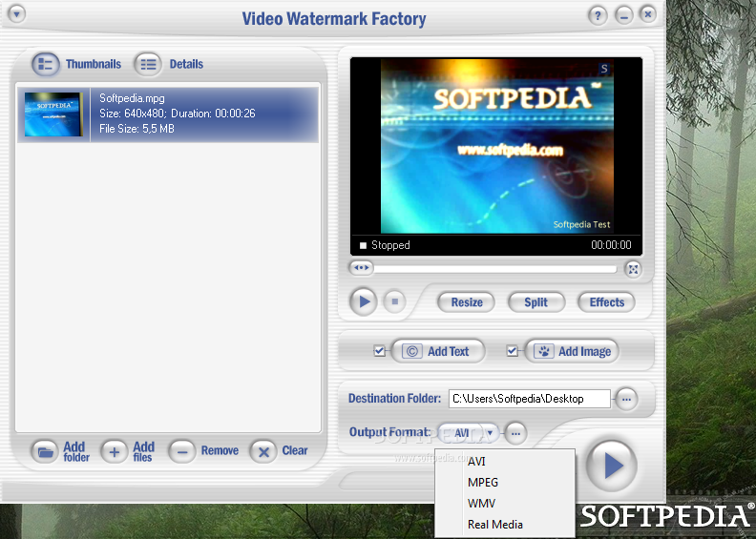Click the Clear label

(295, 450)
